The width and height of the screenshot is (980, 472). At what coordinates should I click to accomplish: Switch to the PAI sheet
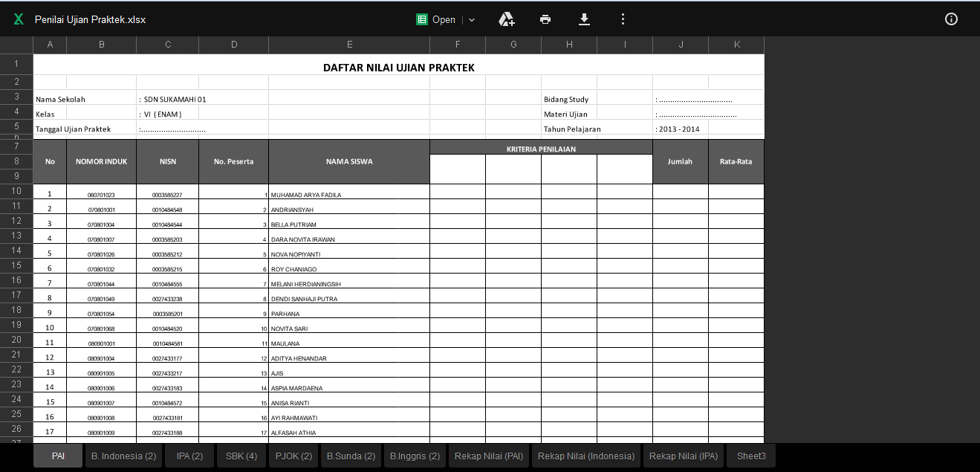[x=58, y=456]
